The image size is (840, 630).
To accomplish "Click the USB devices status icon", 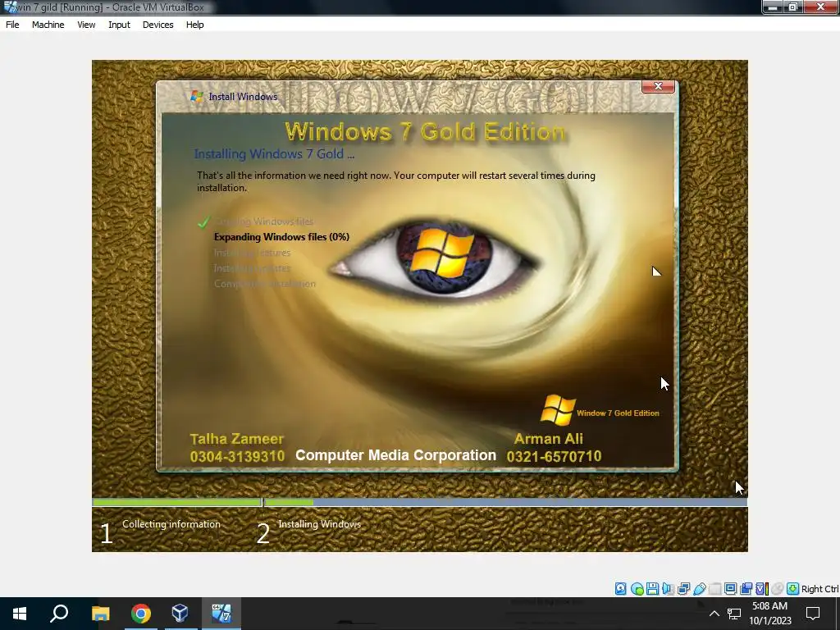I will [699, 589].
